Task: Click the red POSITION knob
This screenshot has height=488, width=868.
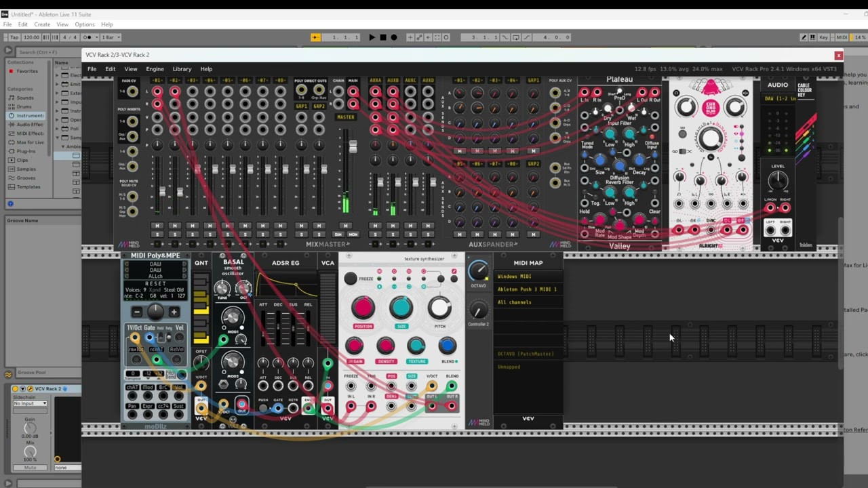Action: point(363,308)
